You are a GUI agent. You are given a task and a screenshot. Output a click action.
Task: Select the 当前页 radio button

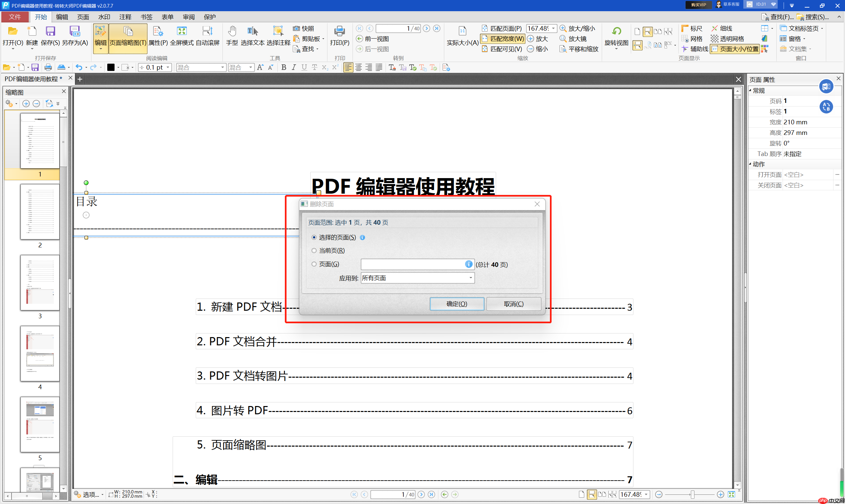[314, 250]
